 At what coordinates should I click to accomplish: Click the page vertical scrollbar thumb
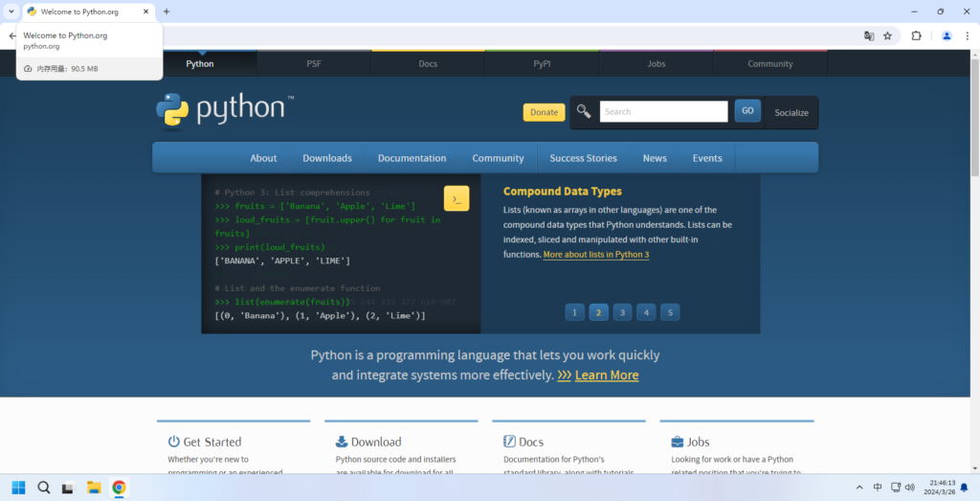pos(974,117)
